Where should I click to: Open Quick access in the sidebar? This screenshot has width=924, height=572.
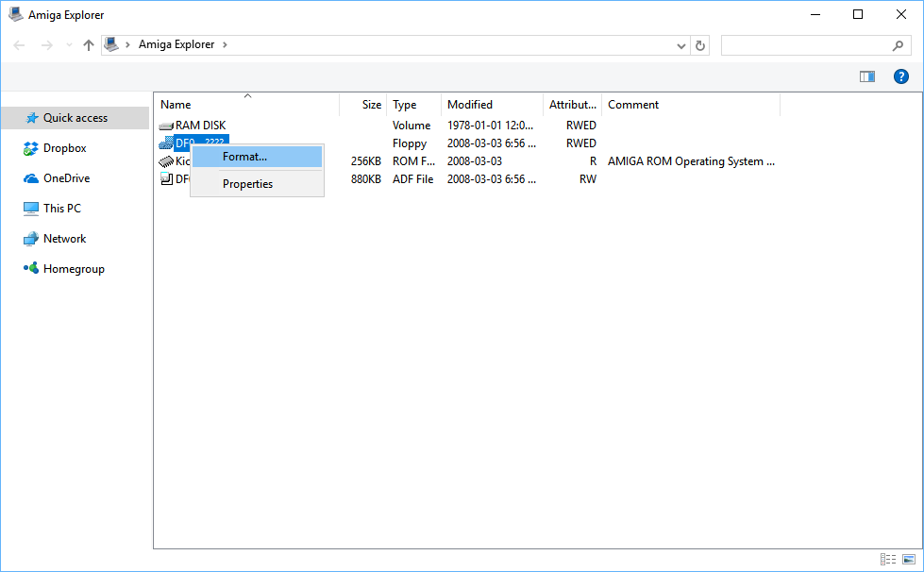[x=75, y=118]
